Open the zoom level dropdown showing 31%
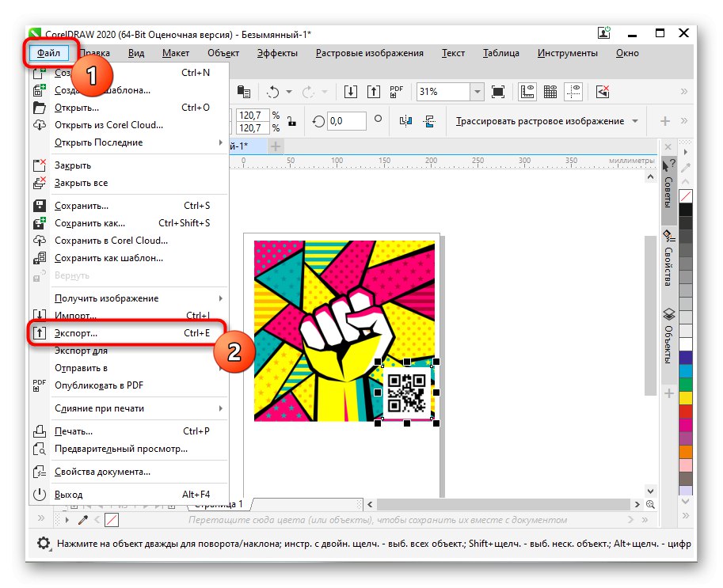Viewport: 723px width, 588px height. tap(478, 91)
